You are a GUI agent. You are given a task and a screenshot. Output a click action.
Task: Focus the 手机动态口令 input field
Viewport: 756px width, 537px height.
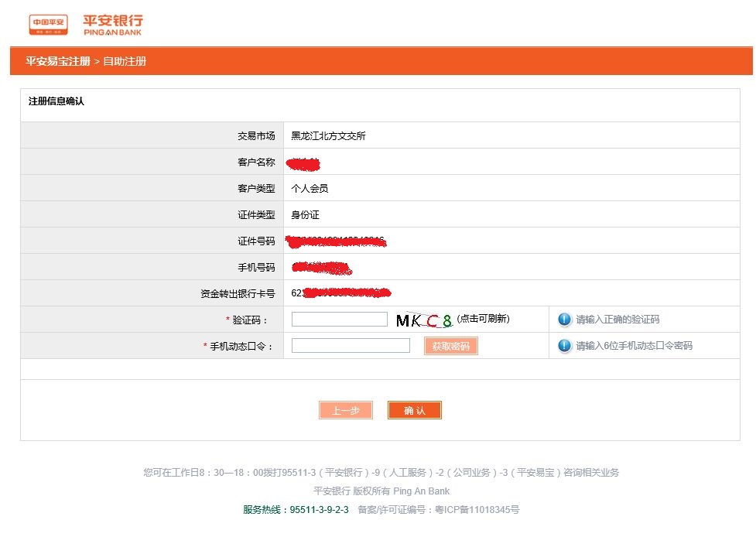point(351,345)
